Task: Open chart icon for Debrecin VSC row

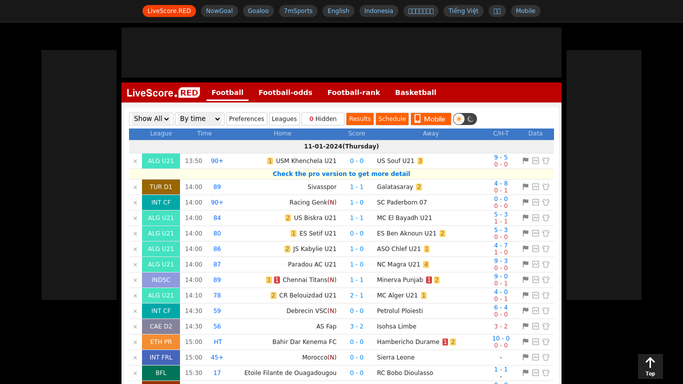Action: [x=535, y=311]
